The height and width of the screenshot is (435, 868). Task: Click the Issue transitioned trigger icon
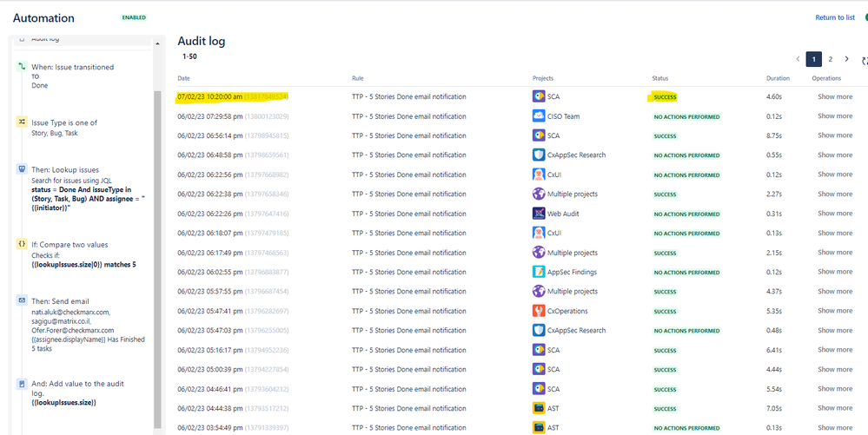[22, 67]
